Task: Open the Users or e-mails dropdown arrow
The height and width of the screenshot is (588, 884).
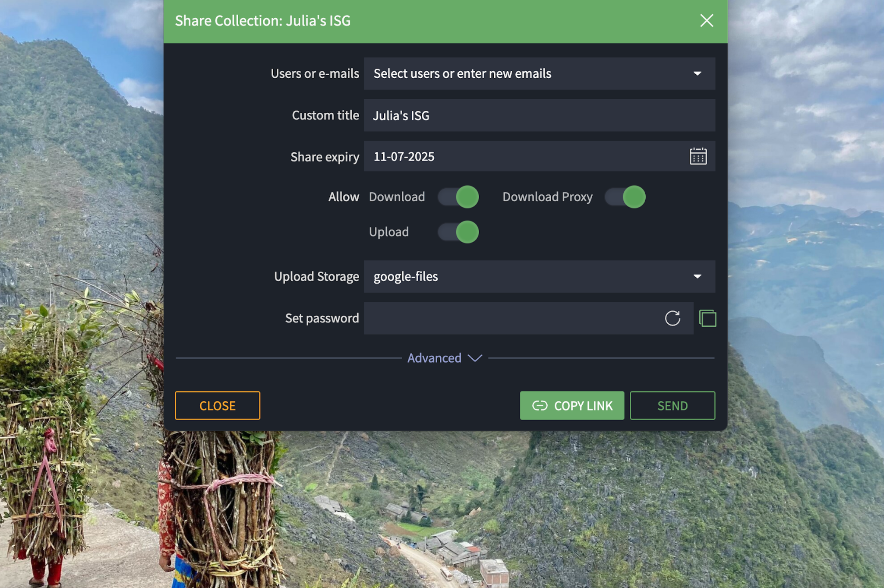Action: (x=697, y=73)
